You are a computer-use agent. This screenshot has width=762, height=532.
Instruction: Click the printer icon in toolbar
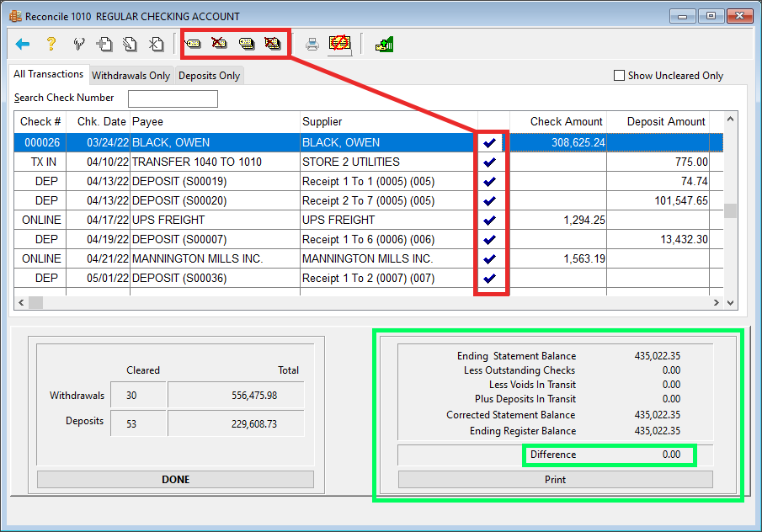(x=312, y=45)
